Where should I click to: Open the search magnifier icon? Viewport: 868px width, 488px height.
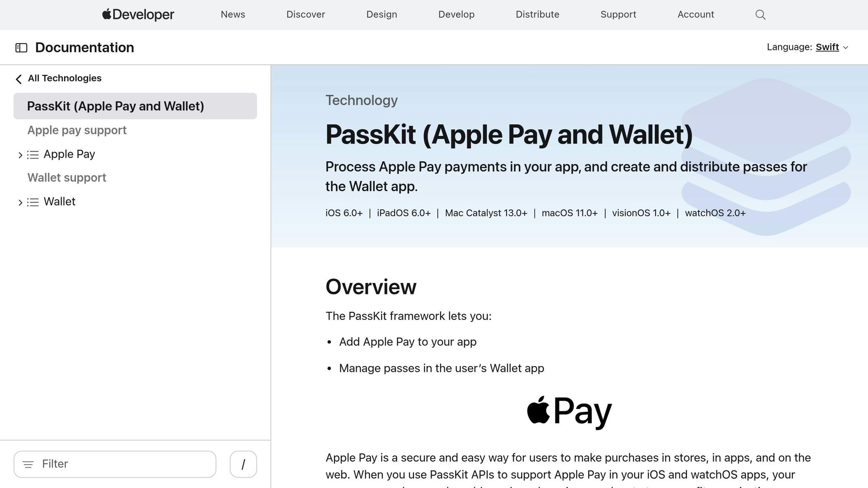(760, 15)
